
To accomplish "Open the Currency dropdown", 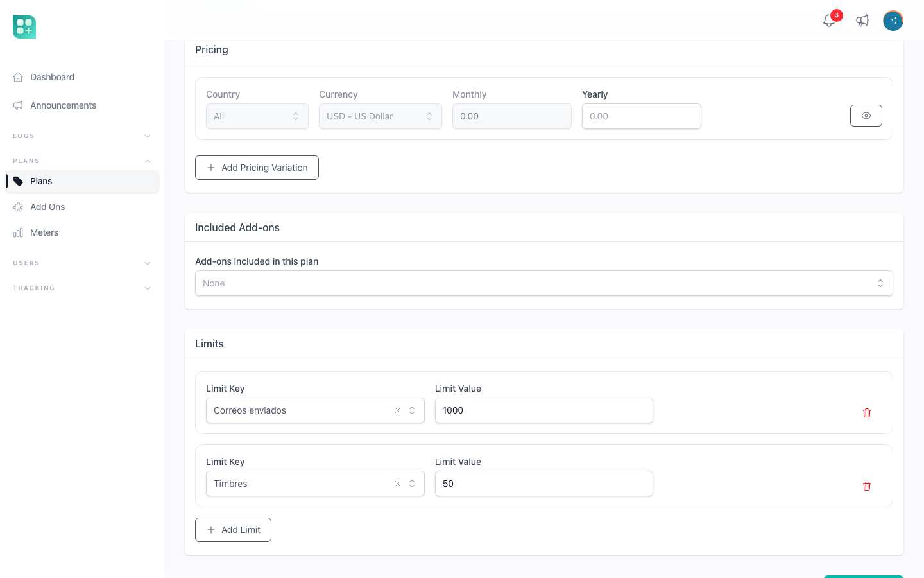I will click(x=381, y=116).
